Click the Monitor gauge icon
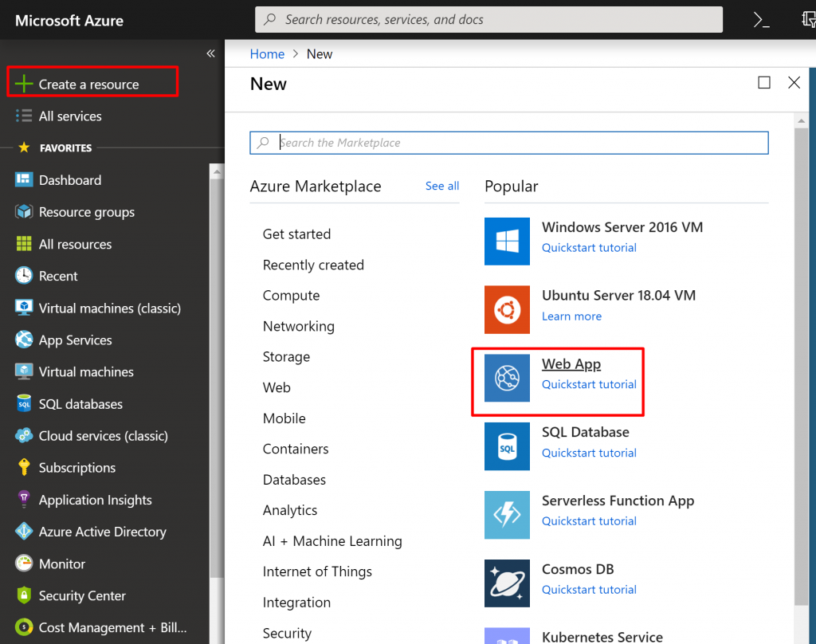The width and height of the screenshot is (816, 644). click(24, 563)
